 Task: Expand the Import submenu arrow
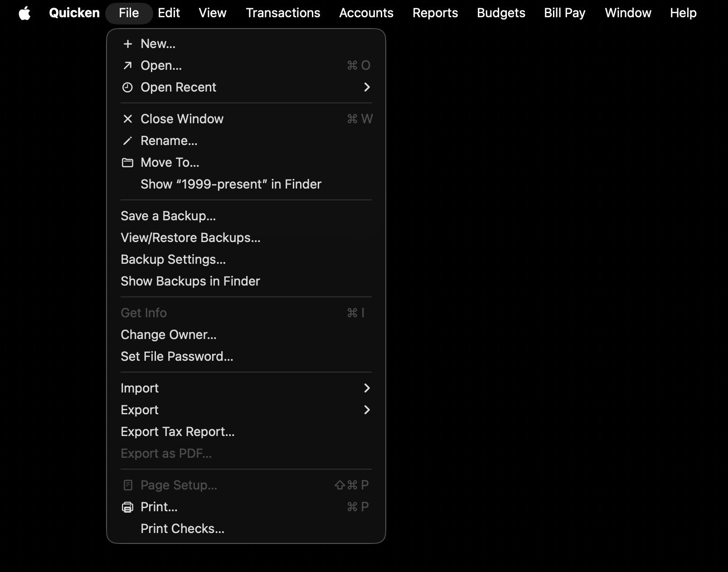[367, 388]
